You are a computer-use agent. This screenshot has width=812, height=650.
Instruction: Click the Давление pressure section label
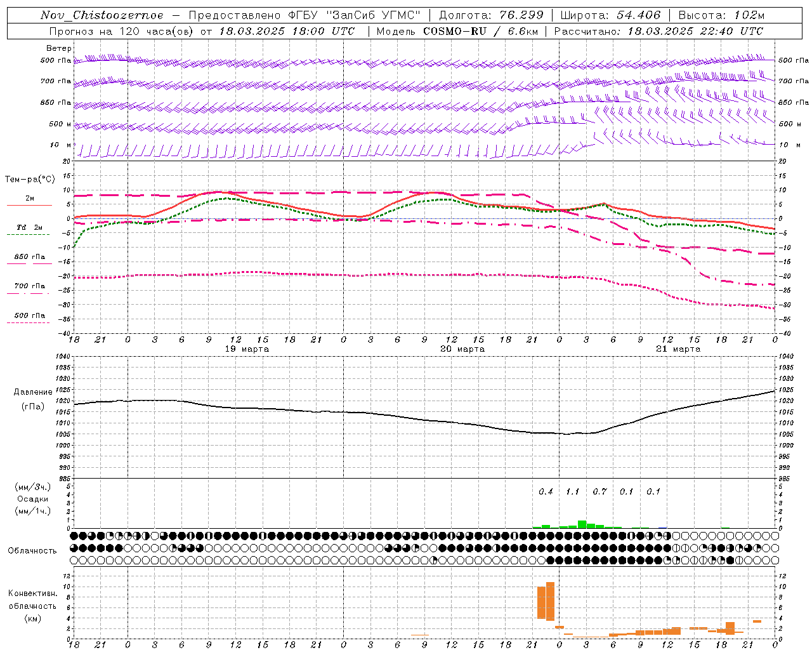(33, 392)
